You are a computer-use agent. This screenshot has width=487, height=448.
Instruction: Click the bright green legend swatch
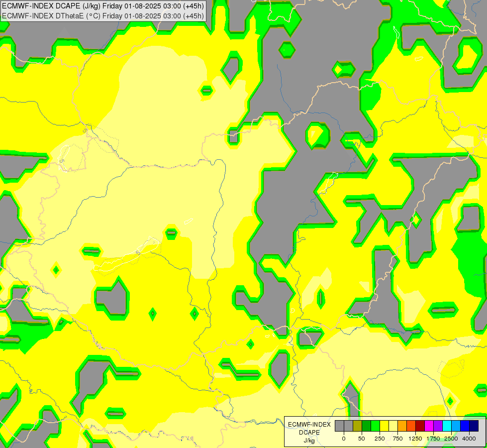[376, 426]
